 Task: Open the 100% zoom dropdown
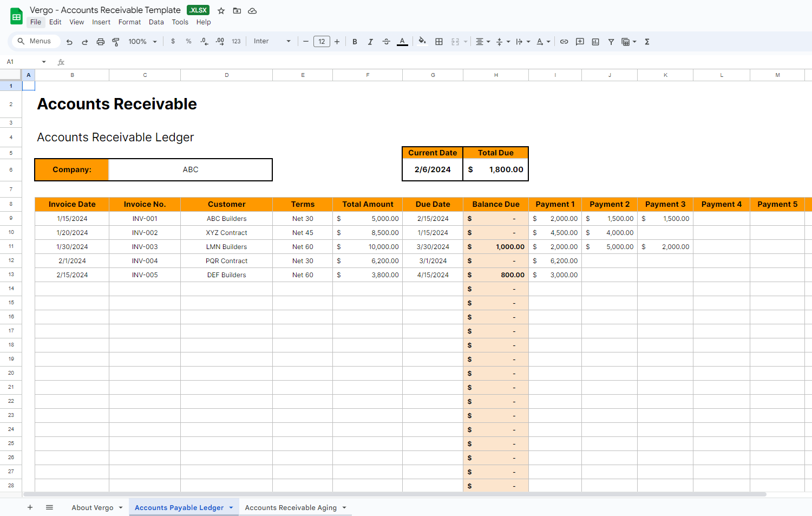pos(142,42)
